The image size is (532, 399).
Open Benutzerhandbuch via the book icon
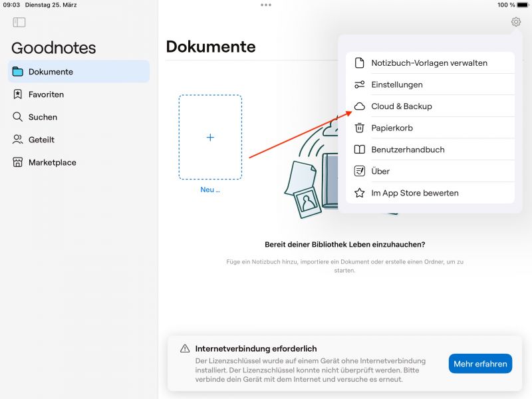pyautogui.click(x=360, y=149)
